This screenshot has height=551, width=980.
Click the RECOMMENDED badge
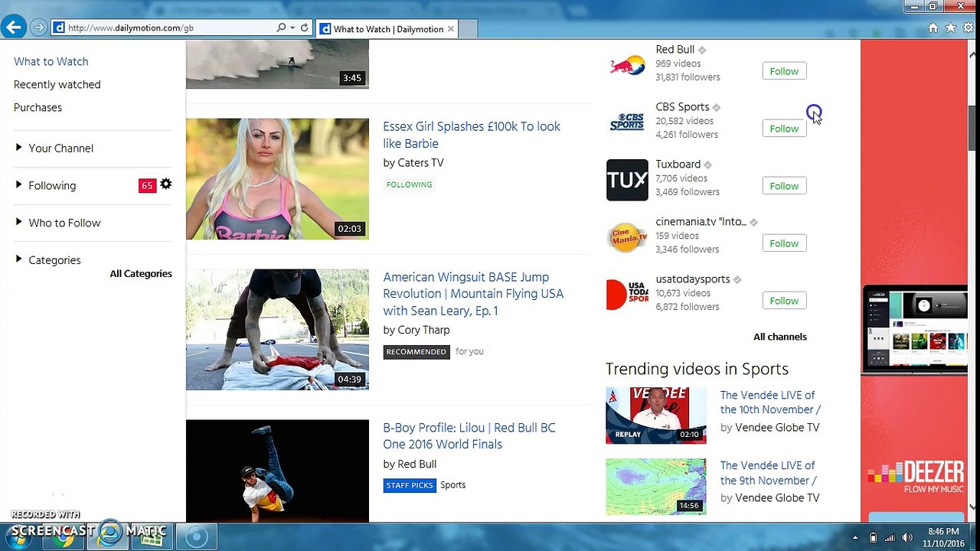coord(416,352)
